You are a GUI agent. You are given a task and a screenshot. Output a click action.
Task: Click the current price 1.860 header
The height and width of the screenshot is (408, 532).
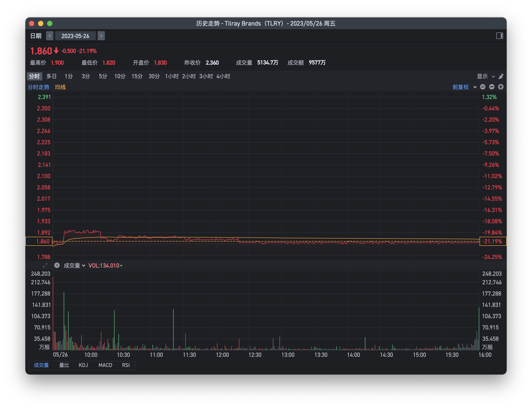tap(41, 51)
